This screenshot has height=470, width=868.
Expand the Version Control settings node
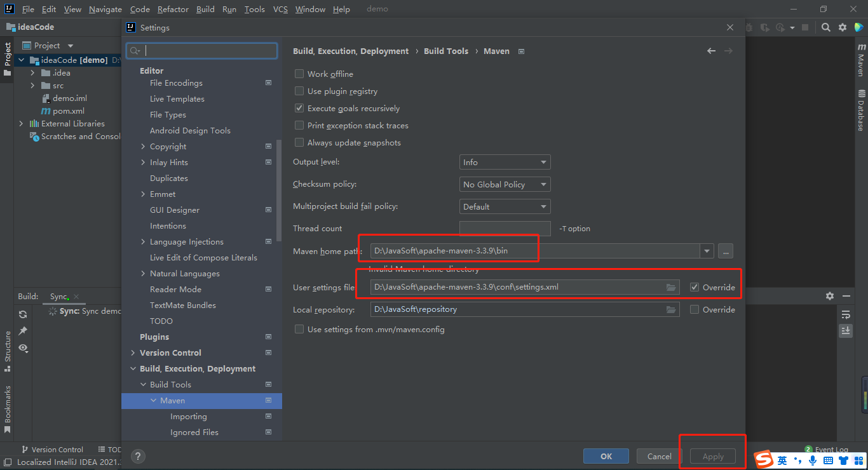tap(133, 352)
